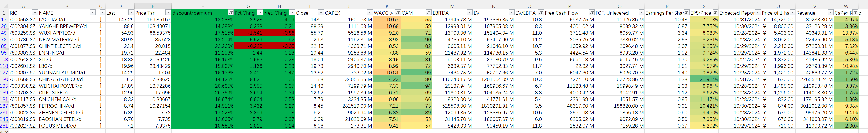Open the Close column filter dropdown
868x133 pixels.
pos(321,13)
